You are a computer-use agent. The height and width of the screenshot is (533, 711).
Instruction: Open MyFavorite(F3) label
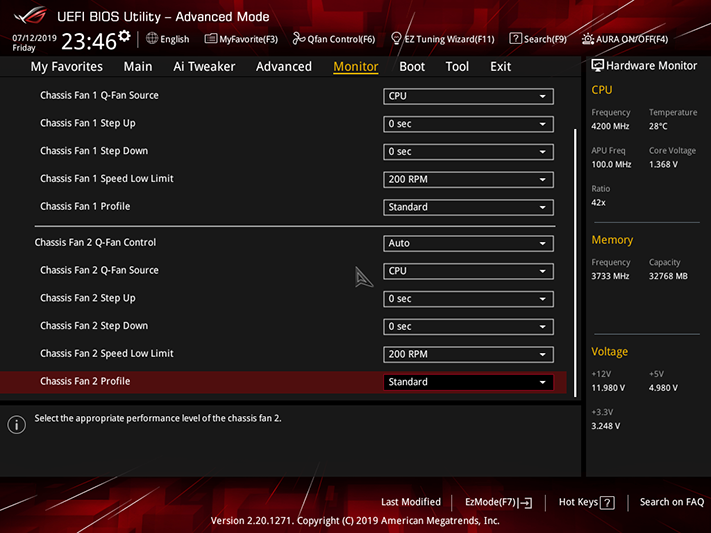click(x=248, y=39)
